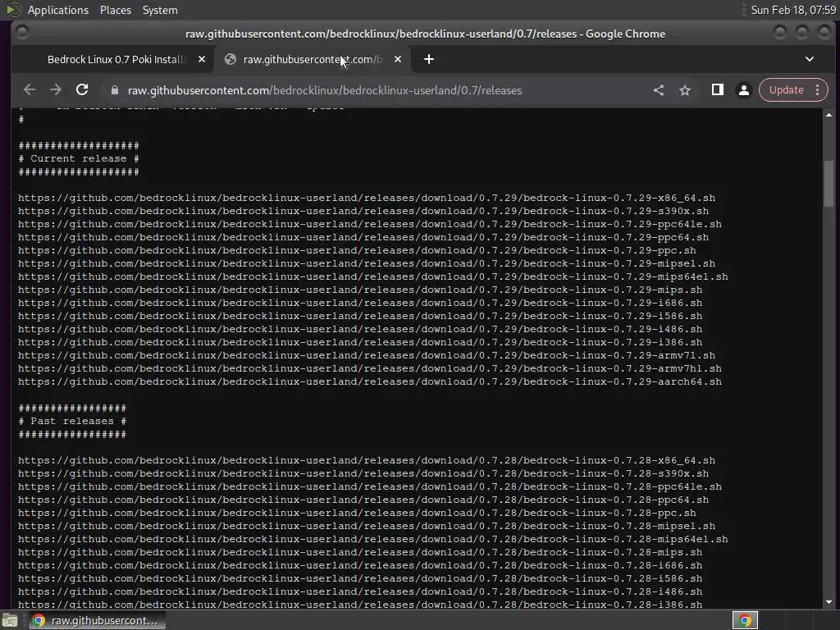Close the Bedrock Linux 0.7 Poki tab
This screenshot has height=630, width=840.
click(202, 59)
